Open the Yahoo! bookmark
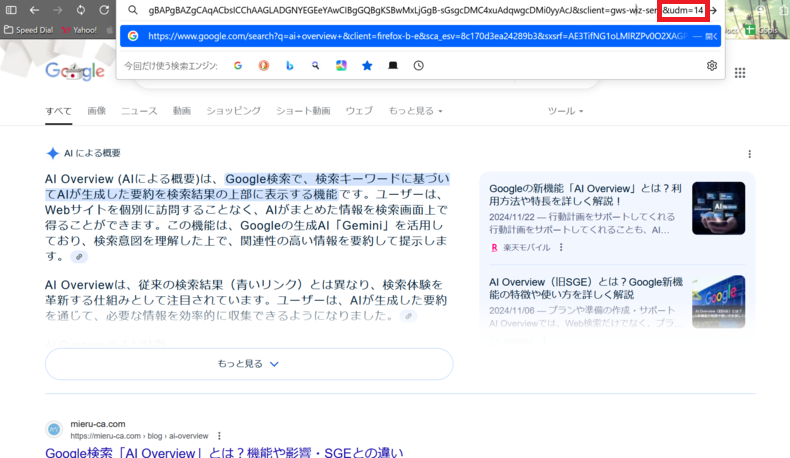Viewport: 790px width, 458px height. [79, 30]
